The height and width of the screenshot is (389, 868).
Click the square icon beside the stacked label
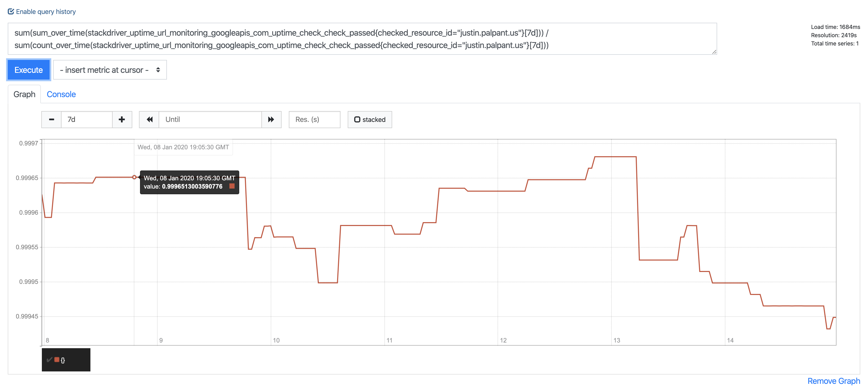coord(358,119)
